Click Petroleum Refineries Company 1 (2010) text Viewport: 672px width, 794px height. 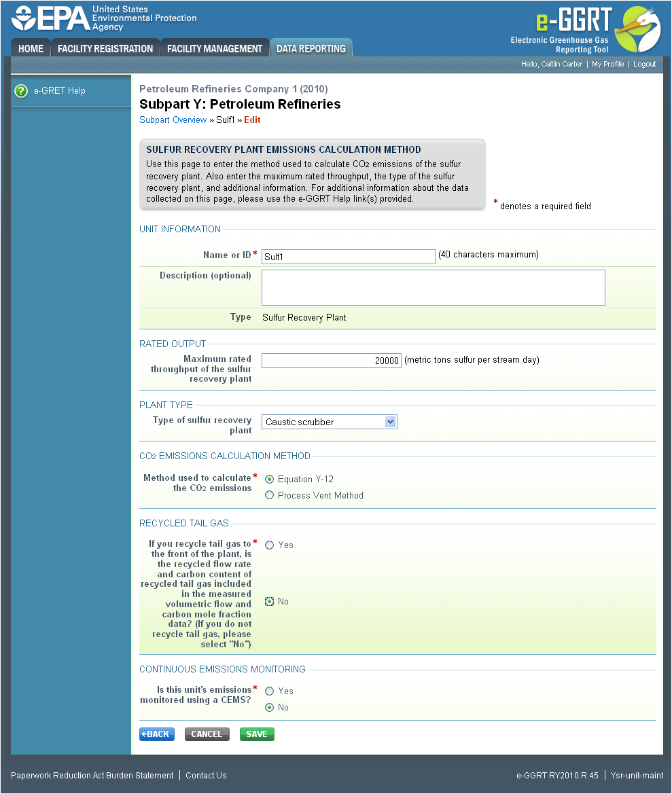[x=234, y=89]
